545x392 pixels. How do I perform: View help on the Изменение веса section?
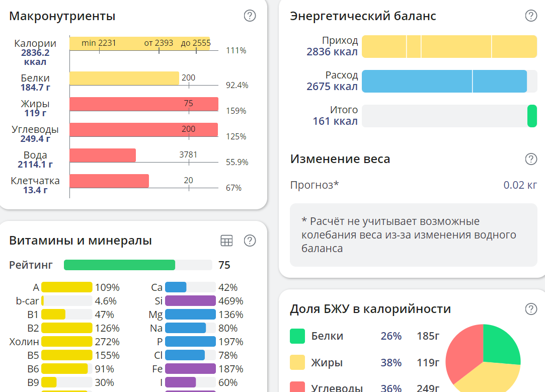pyautogui.click(x=530, y=160)
